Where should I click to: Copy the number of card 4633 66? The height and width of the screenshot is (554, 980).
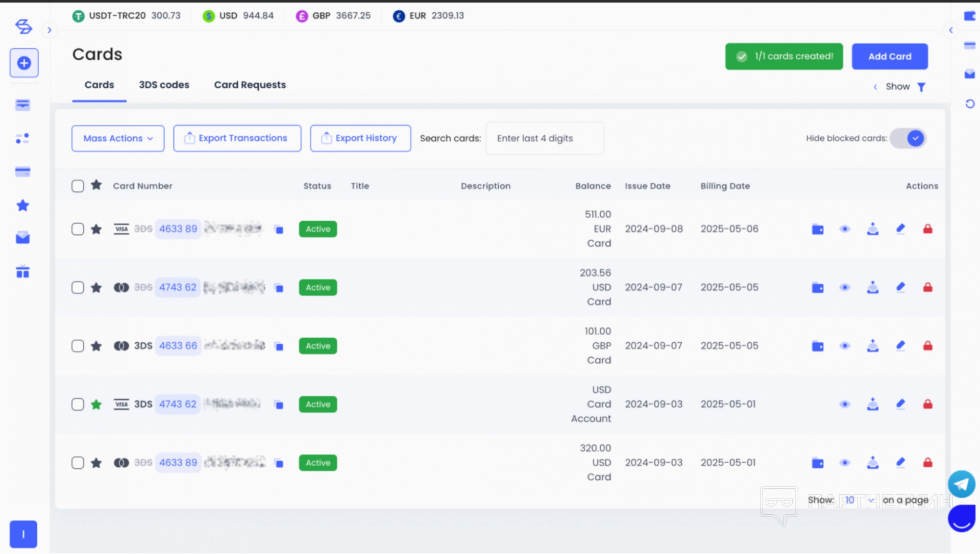[x=279, y=346]
